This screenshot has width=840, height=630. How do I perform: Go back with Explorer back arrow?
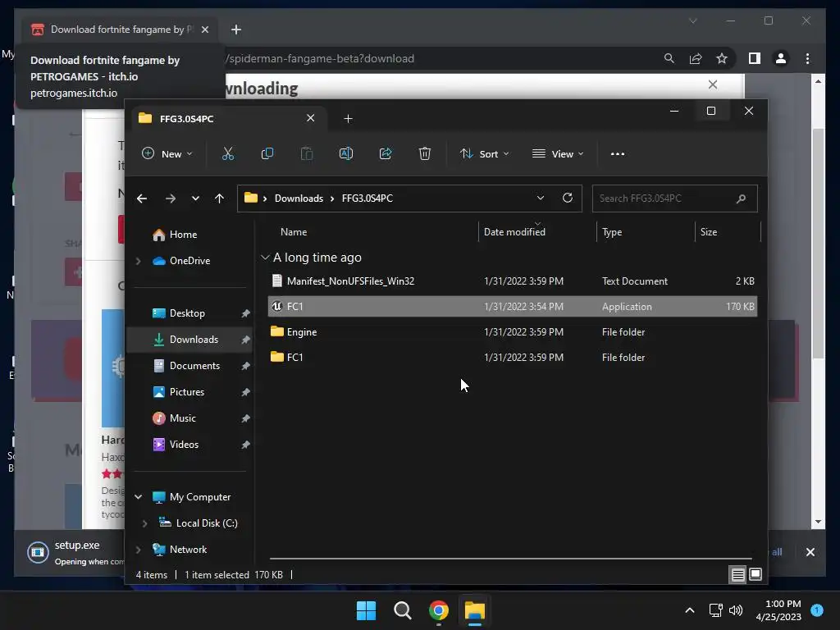point(142,199)
